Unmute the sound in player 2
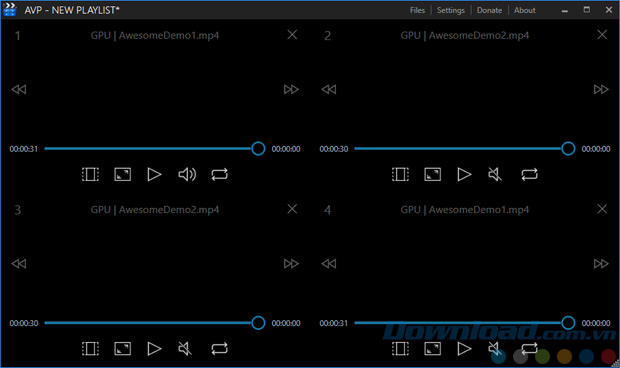 [495, 174]
